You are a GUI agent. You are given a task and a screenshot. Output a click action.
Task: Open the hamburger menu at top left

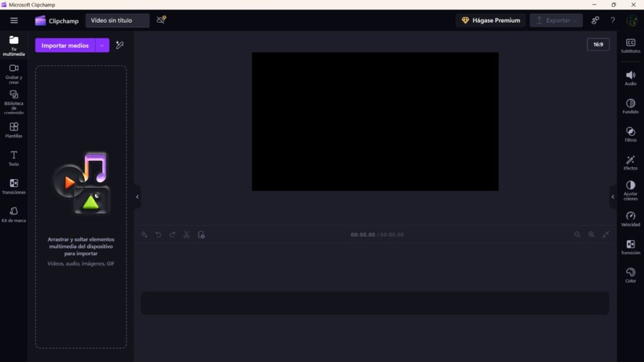[x=14, y=19]
